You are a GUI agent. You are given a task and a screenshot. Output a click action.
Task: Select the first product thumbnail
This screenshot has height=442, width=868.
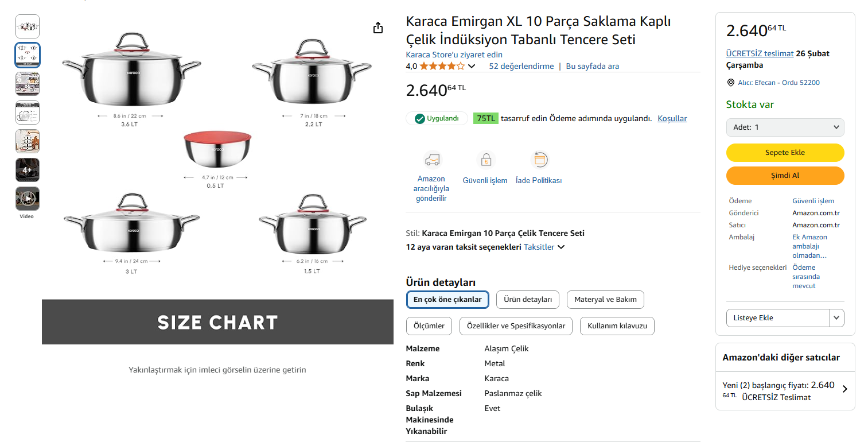27,26
